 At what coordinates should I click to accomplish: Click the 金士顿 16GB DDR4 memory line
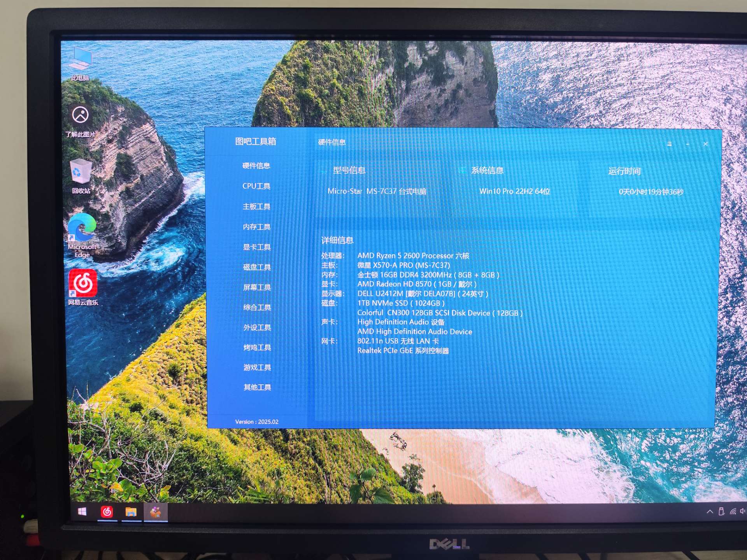tap(428, 275)
